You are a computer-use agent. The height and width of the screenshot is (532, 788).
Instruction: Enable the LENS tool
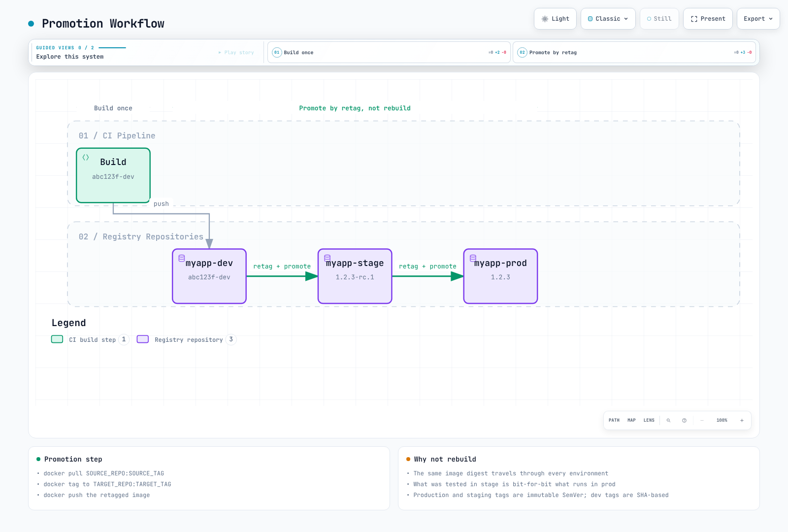649,420
